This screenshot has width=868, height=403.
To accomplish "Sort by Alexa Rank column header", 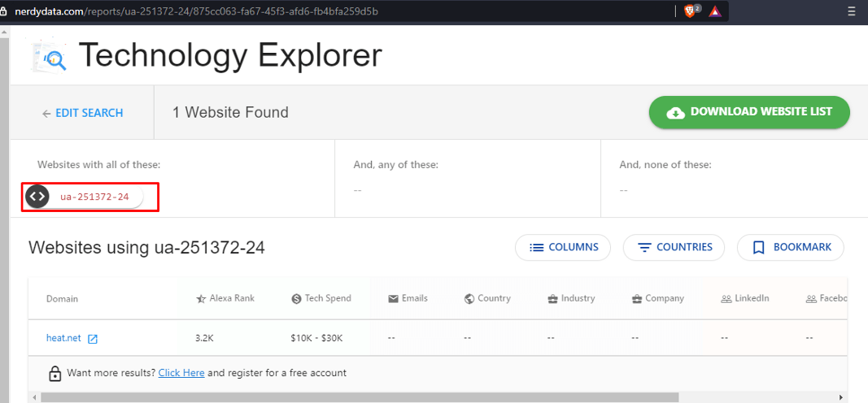I will [225, 298].
